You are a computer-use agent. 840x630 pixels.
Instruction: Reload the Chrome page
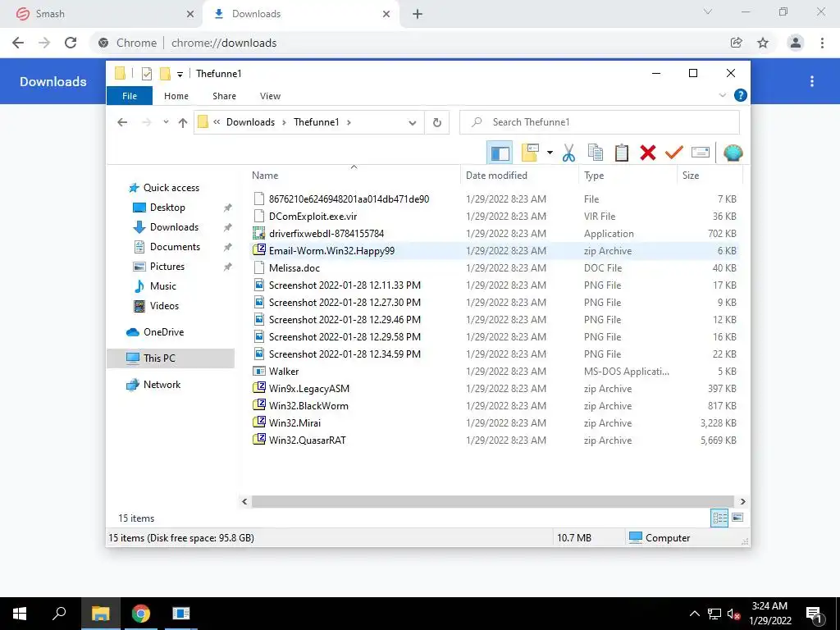71,43
